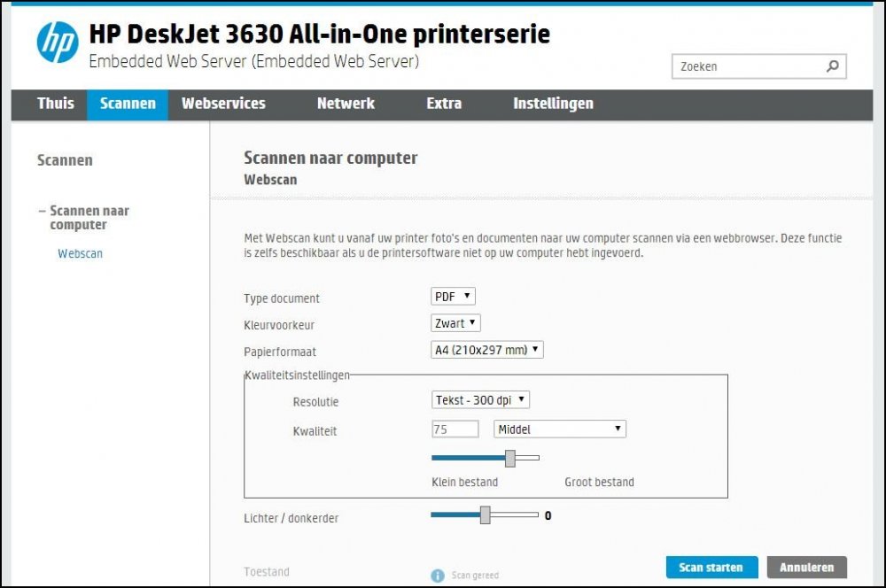Open the Kwaliteit dropdown showing Middel

559,428
